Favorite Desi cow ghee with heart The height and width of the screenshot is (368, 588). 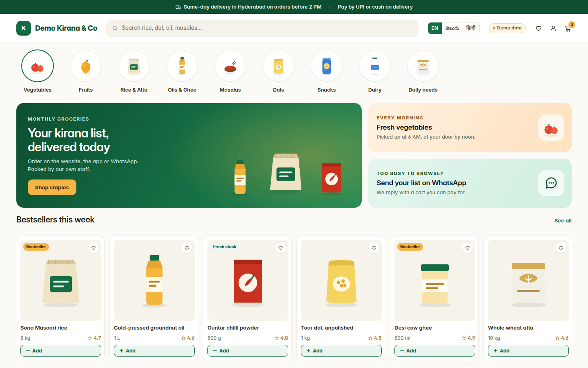coord(468,248)
